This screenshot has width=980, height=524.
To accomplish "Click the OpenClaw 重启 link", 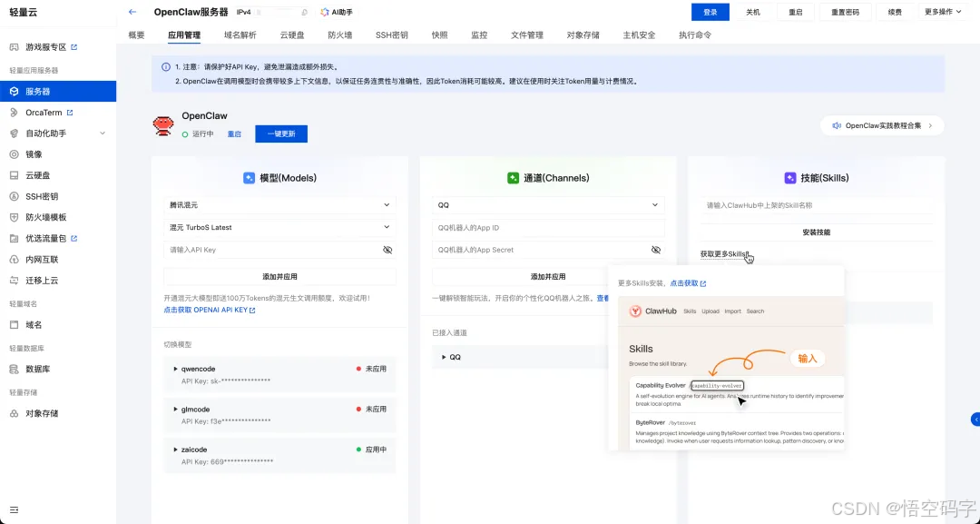I will coord(234,133).
